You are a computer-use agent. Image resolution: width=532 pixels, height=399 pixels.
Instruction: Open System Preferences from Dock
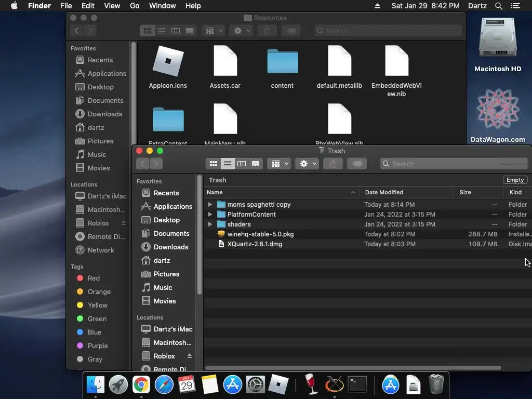[255, 385]
